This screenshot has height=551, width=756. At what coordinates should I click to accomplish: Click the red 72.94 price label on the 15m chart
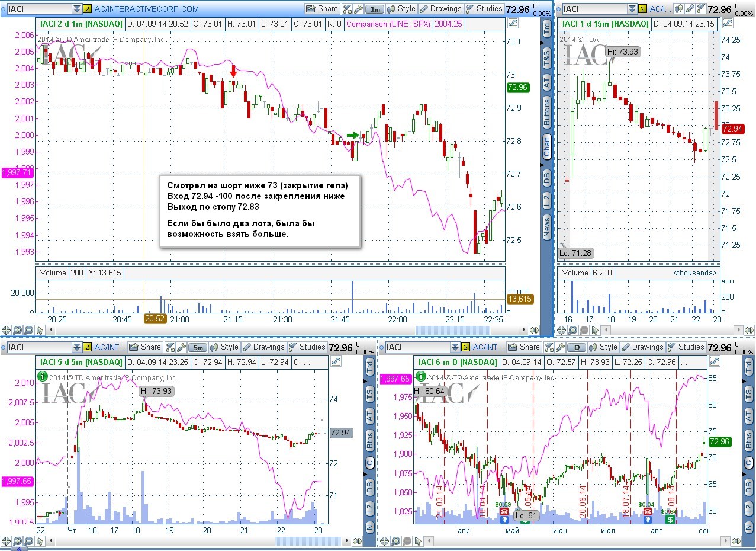point(732,129)
